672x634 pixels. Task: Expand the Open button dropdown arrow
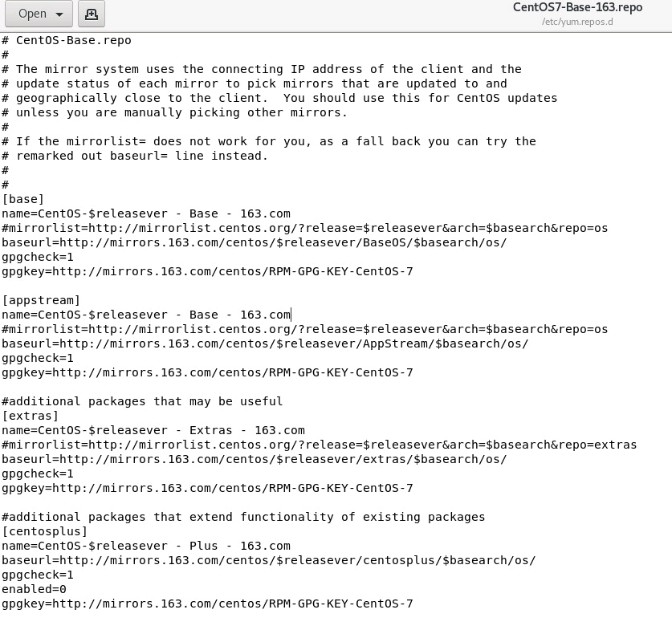59,14
